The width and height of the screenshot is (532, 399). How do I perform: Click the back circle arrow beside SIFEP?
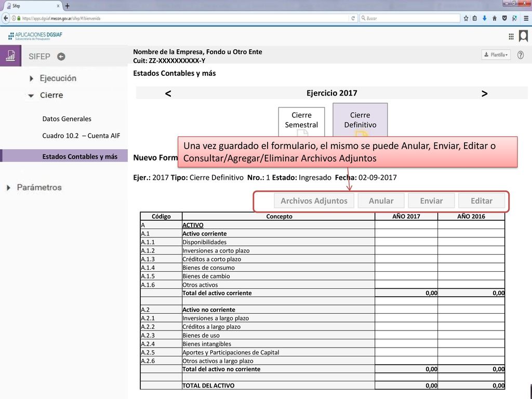tap(61, 57)
